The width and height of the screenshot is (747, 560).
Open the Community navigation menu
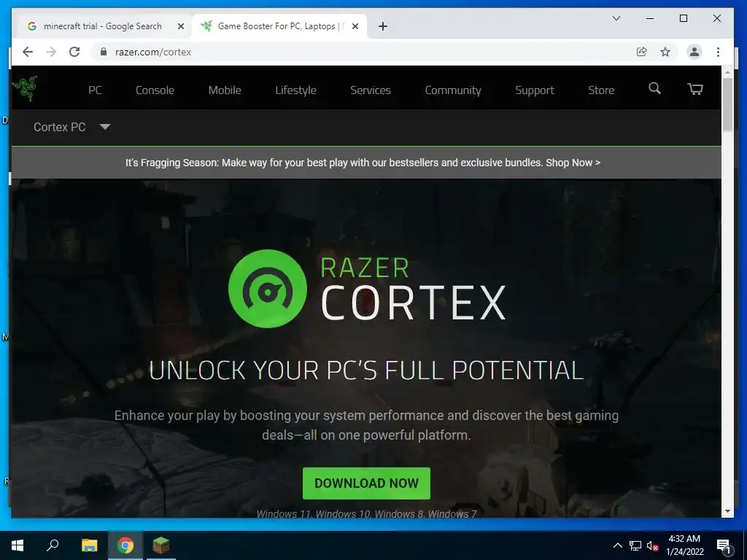[x=452, y=90]
